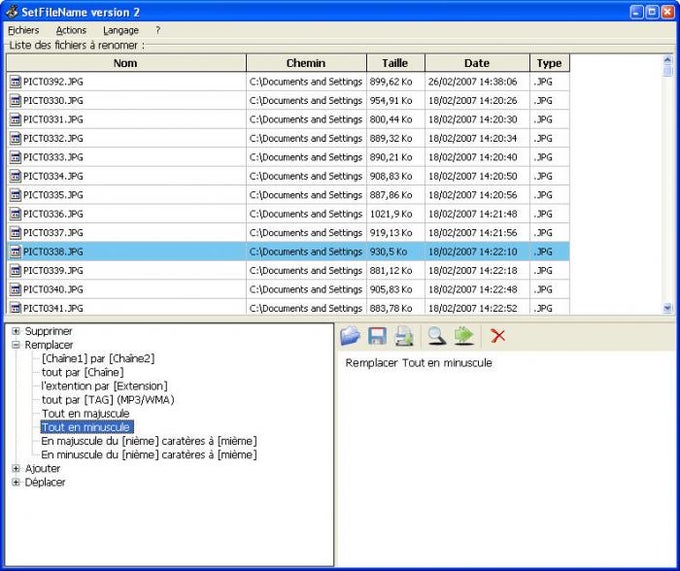Sort the list by Nom column header

click(126, 63)
